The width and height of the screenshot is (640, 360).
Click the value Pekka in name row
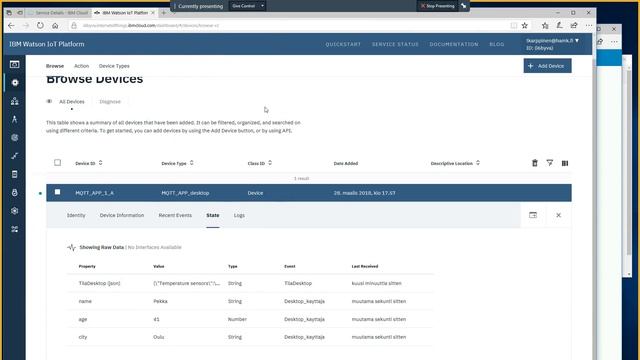(160, 301)
